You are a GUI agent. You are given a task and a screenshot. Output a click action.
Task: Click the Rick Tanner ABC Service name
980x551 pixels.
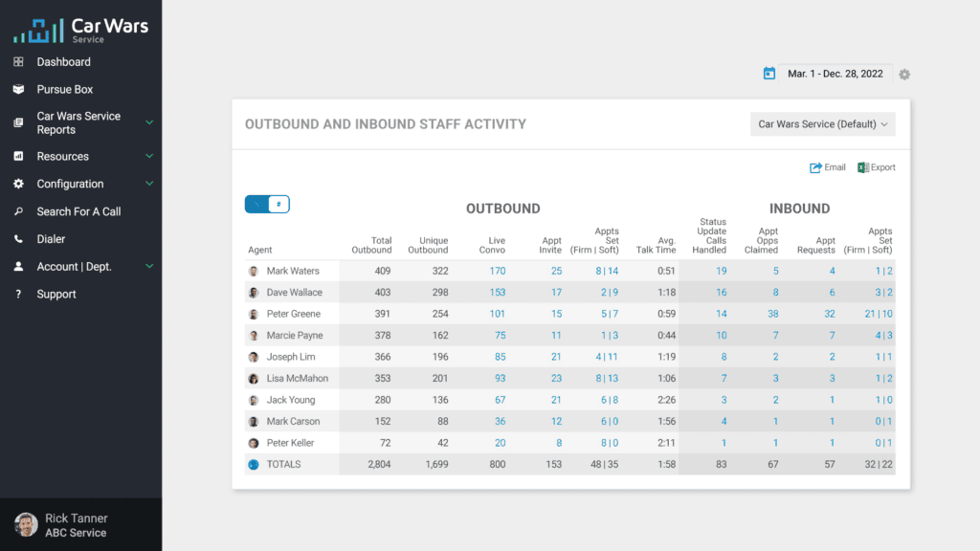[x=76, y=525]
